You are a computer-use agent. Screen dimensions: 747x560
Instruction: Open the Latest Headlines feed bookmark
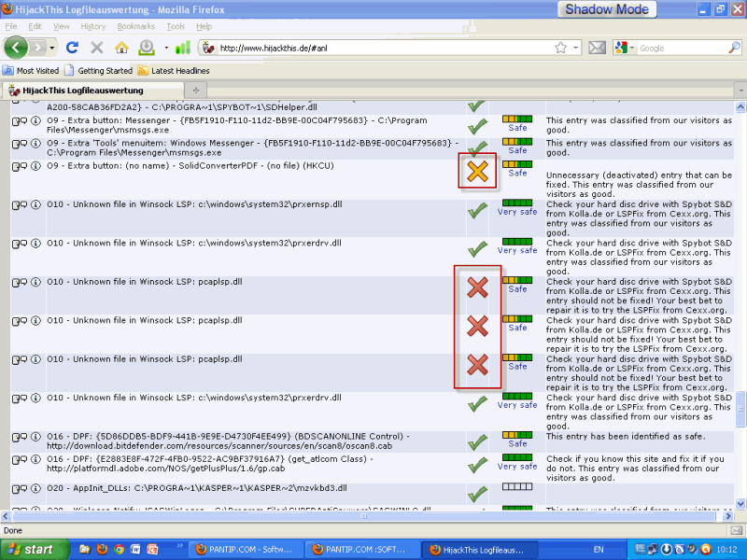click(x=174, y=71)
